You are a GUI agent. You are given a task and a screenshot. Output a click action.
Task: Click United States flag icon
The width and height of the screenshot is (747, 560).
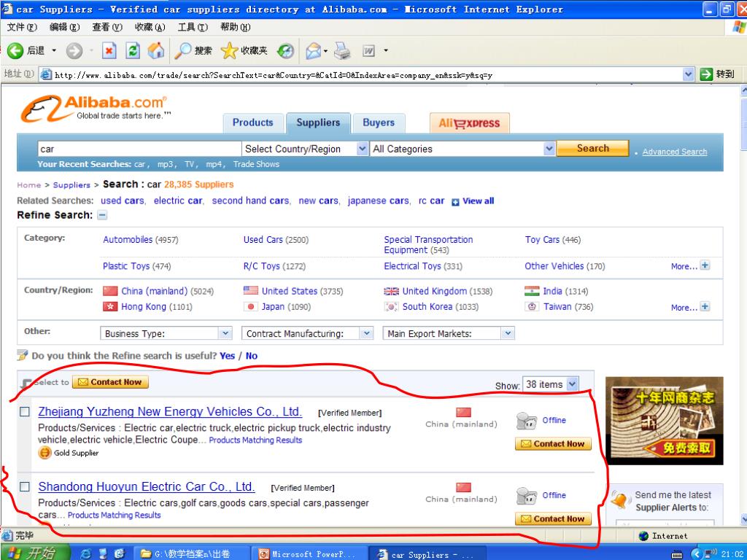pos(251,290)
